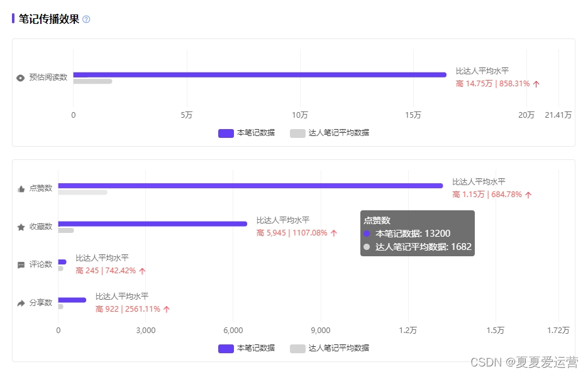Click the 3,000 axis label

[145, 331]
